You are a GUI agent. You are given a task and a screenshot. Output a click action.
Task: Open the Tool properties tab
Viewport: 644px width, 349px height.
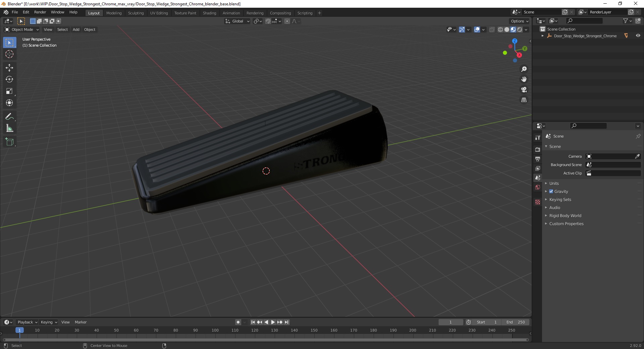pos(538,138)
